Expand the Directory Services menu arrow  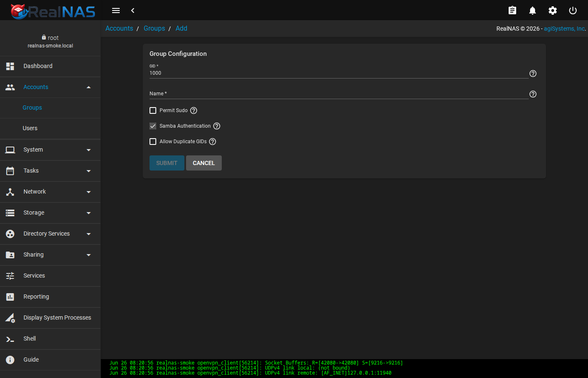click(89, 234)
